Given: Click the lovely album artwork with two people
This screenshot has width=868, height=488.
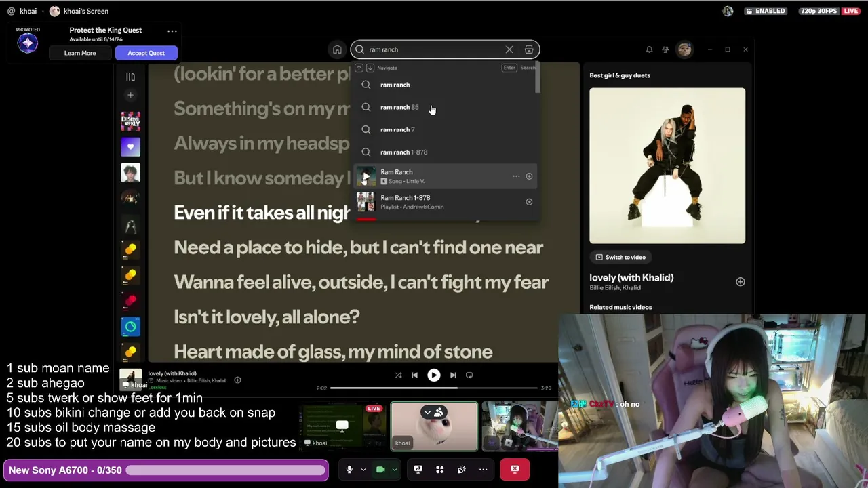Looking at the screenshot, I should click(667, 165).
